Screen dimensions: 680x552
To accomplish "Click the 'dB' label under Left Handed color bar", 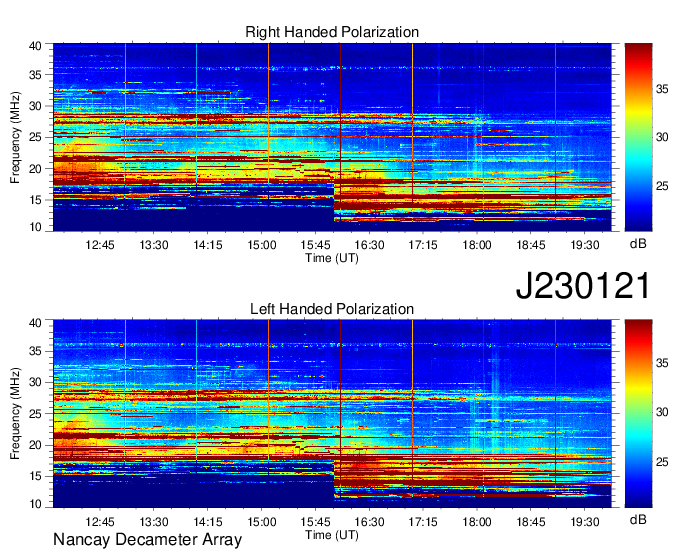I will point(638,519).
